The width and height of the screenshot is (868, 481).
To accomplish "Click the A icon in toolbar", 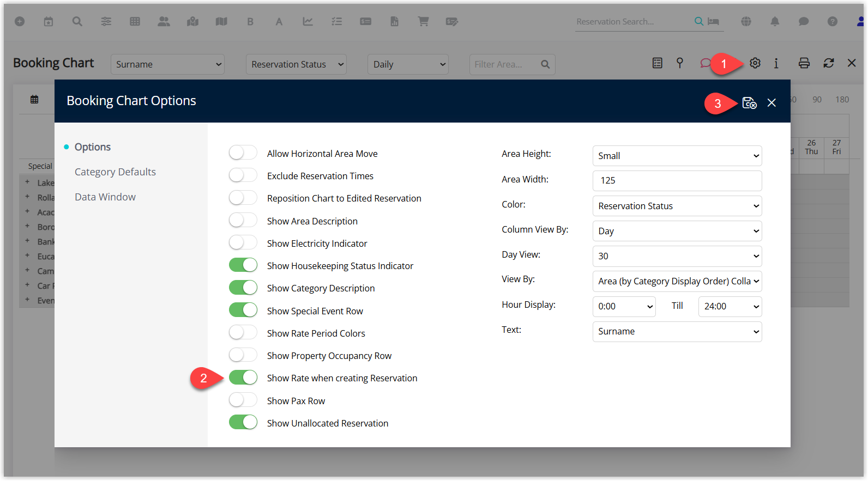I will (279, 22).
